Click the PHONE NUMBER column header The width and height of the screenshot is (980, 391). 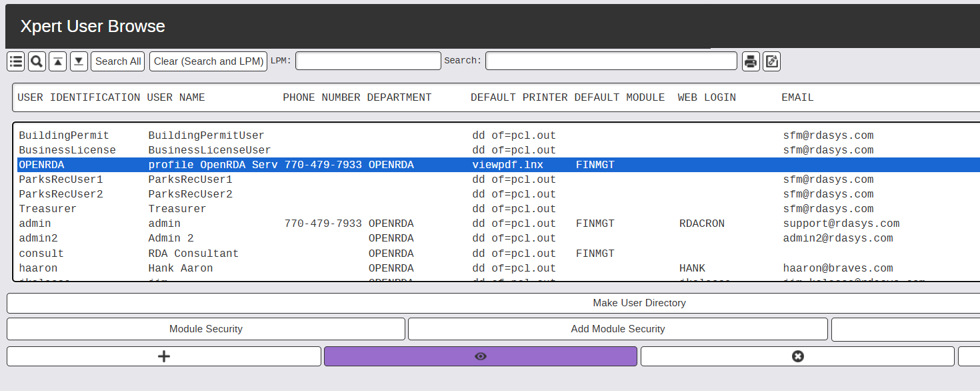coord(322,97)
